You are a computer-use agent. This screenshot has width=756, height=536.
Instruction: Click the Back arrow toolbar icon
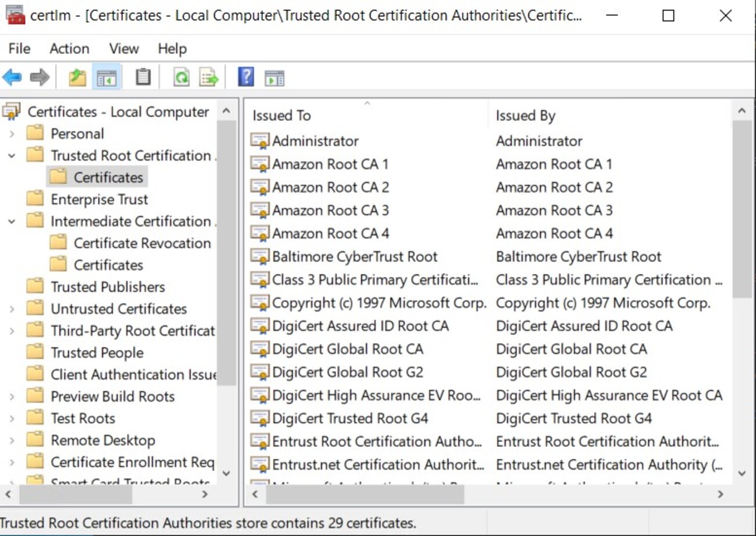(12, 77)
